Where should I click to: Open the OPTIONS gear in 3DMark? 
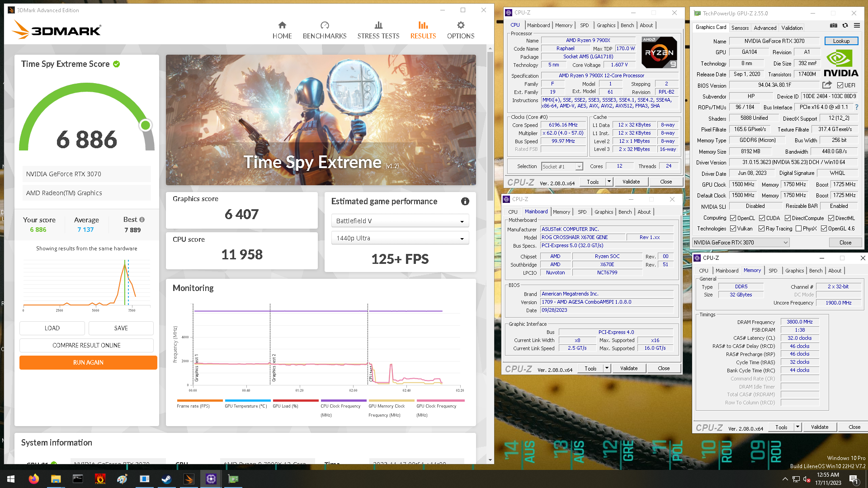461,30
